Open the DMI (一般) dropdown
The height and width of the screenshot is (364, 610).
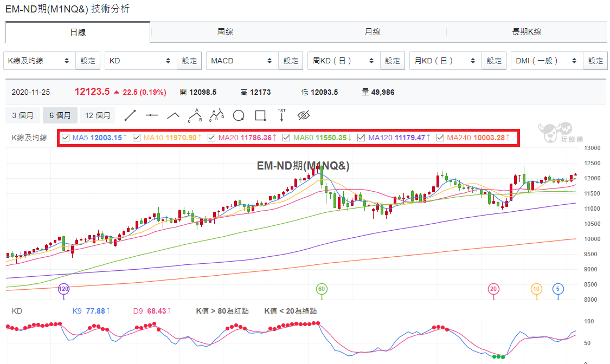(547, 61)
